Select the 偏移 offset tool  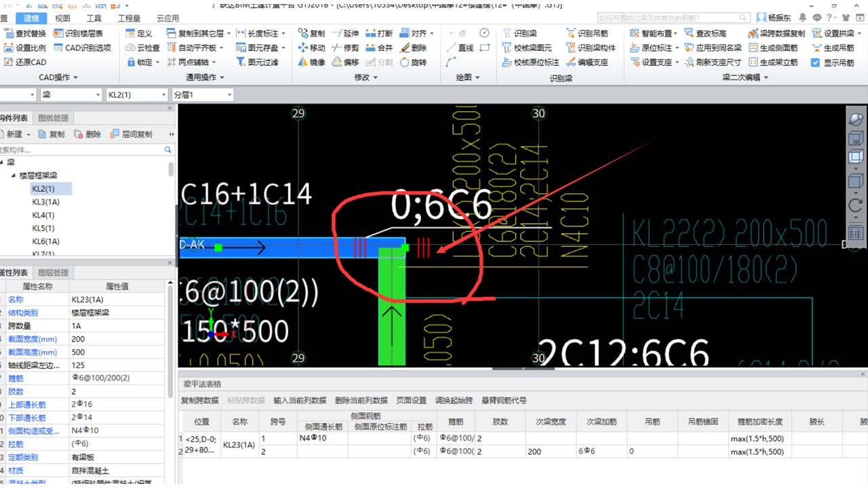[x=345, y=62]
